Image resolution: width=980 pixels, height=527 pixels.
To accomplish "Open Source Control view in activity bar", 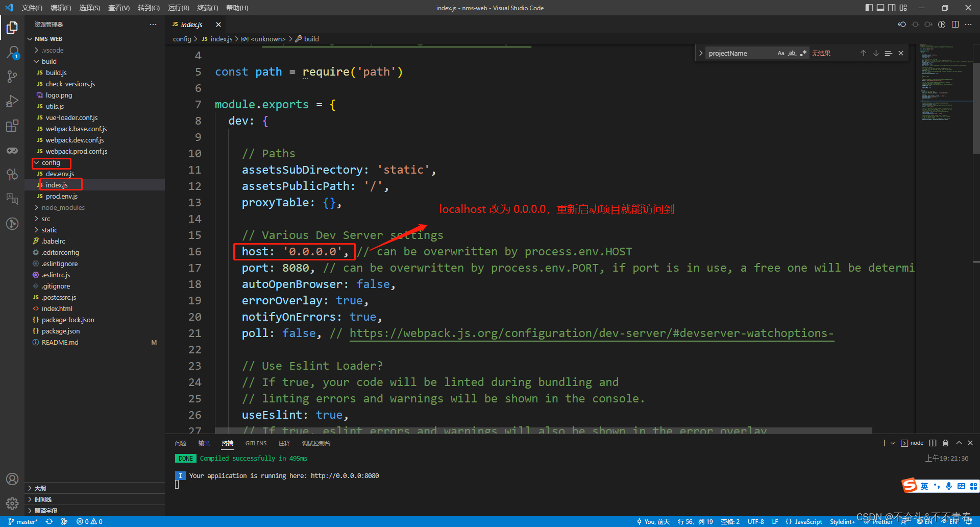I will point(12,77).
